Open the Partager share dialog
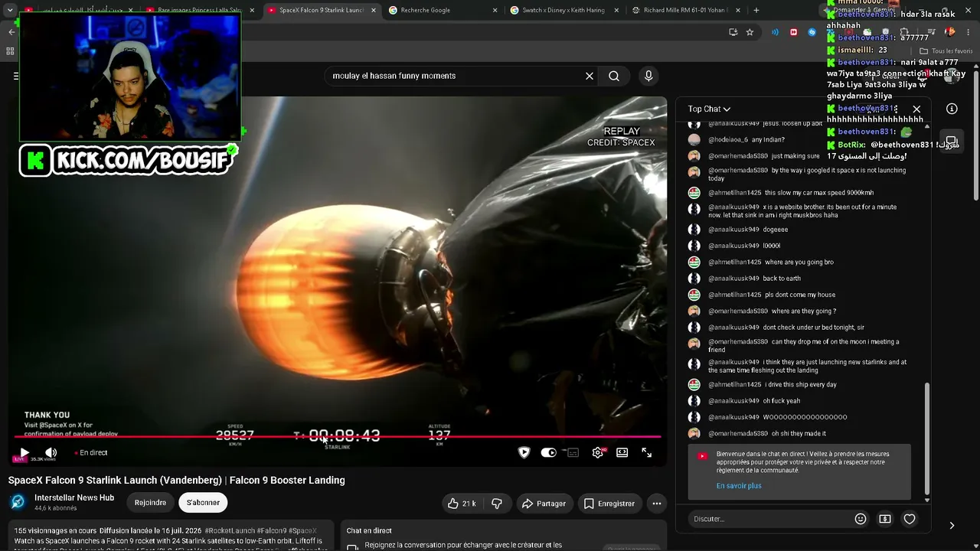The width and height of the screenshot is (980, 551). coord(544,504)
